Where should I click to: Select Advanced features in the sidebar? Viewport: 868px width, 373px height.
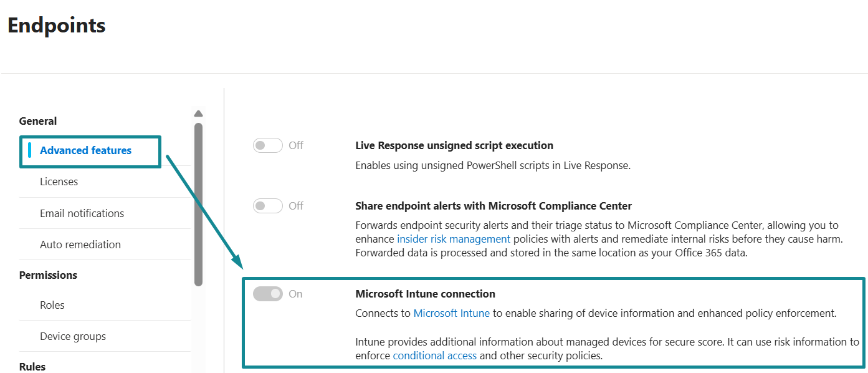[85, 150]
